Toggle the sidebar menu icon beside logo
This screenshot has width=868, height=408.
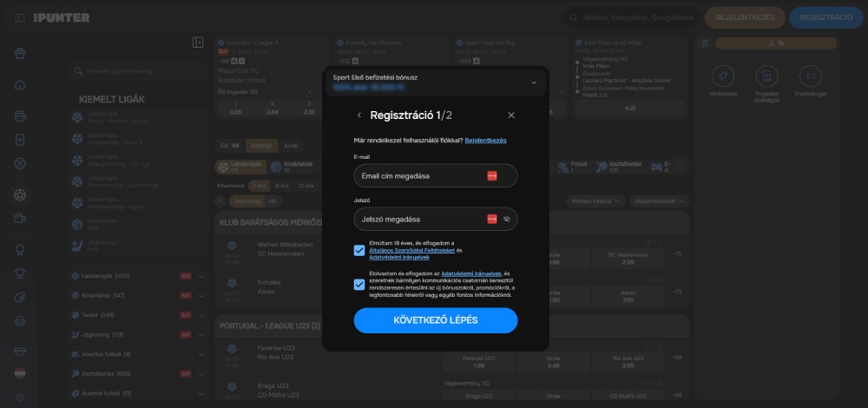coord(21,17)
